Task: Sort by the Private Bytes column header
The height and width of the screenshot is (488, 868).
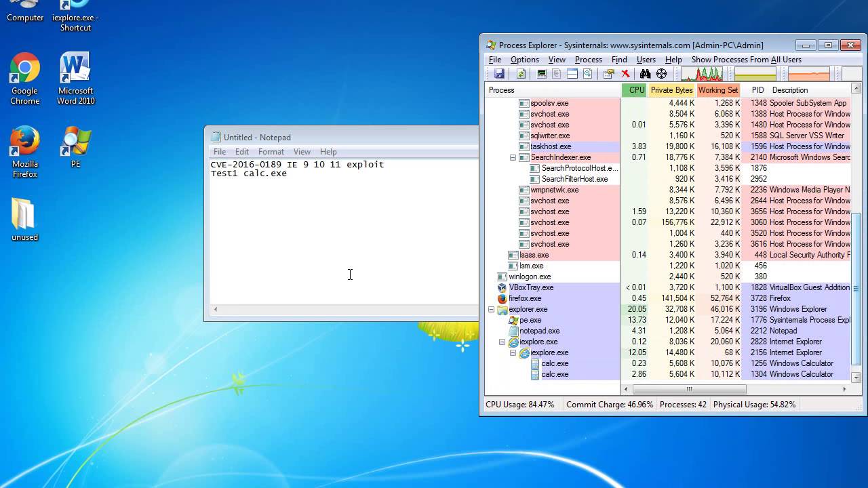Action: click(672, 90)
